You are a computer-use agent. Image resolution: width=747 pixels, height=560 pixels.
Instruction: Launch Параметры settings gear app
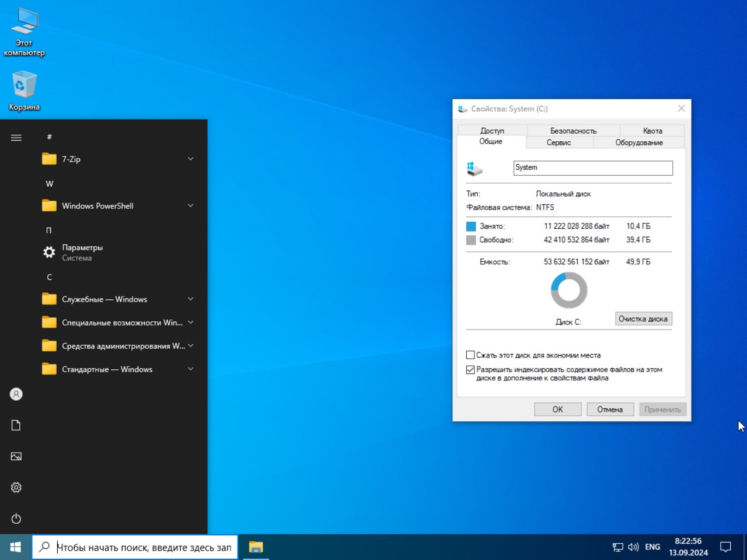120,253
